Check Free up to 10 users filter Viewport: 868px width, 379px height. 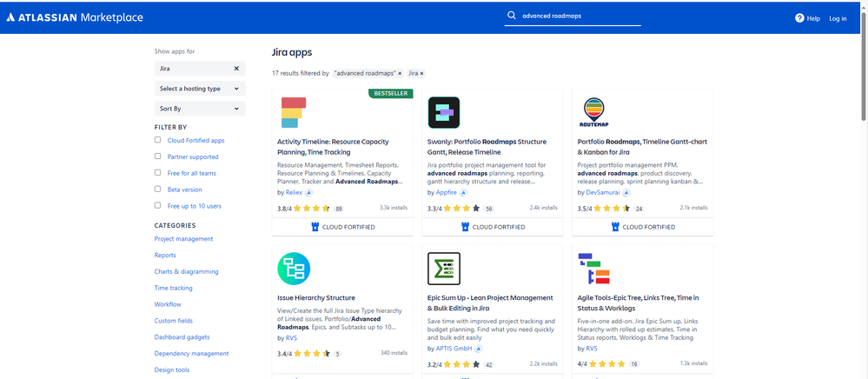pyautogui.click(x=158, y=205)
